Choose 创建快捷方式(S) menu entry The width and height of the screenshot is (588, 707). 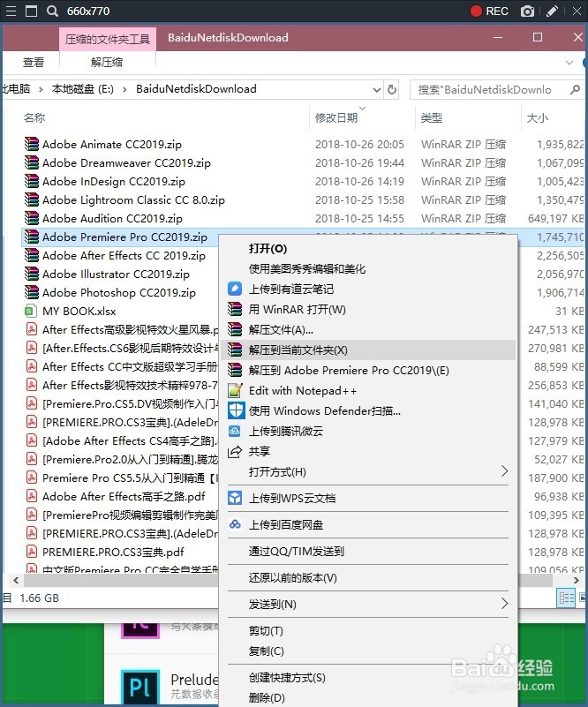point(287,677)
